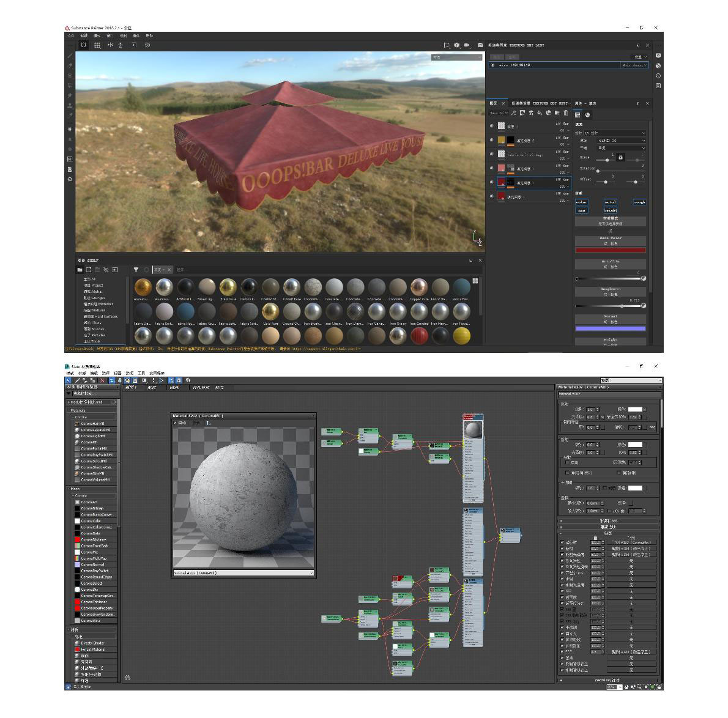Click the 3D cube view icon above viewport

coord(457,45)
